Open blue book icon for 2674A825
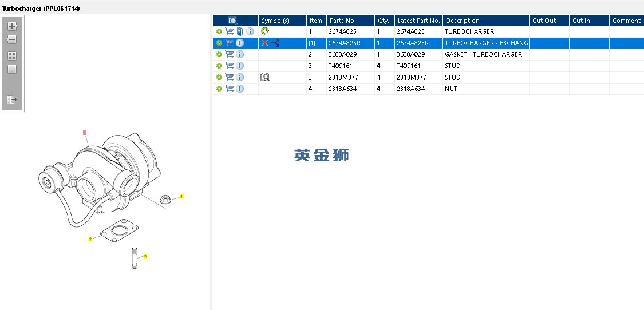Viewport: 644px width, 310px height. point(240,31)
